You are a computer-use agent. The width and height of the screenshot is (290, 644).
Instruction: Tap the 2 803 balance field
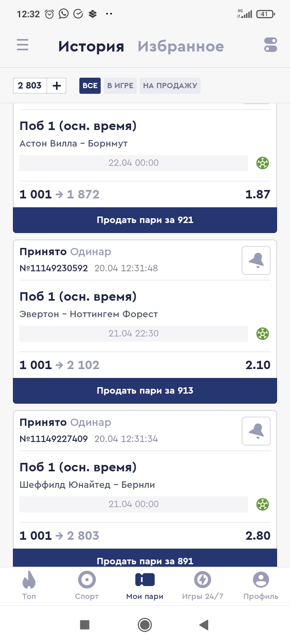tap(30, 86)
